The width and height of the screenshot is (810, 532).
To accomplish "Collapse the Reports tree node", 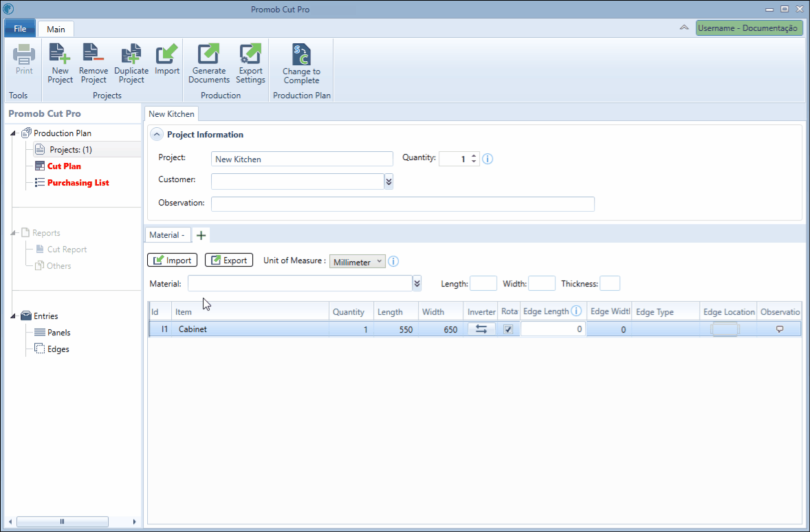I will (x=13, y=233).
